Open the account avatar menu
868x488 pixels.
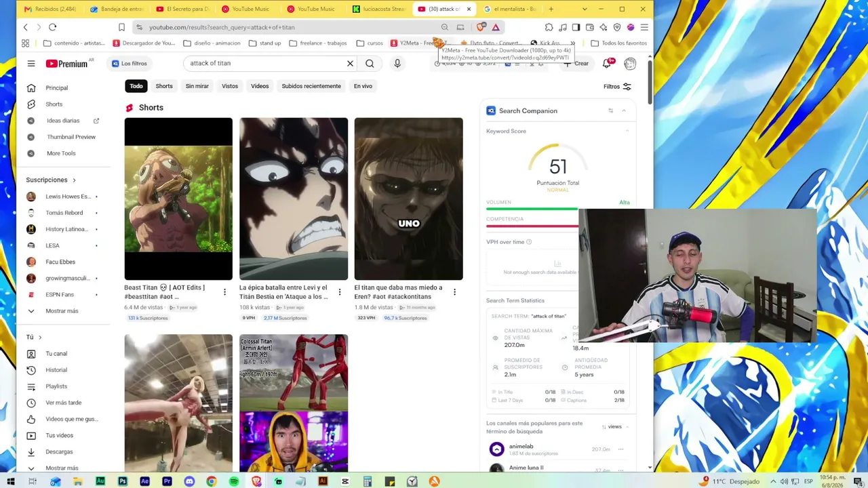click(630, 63)
